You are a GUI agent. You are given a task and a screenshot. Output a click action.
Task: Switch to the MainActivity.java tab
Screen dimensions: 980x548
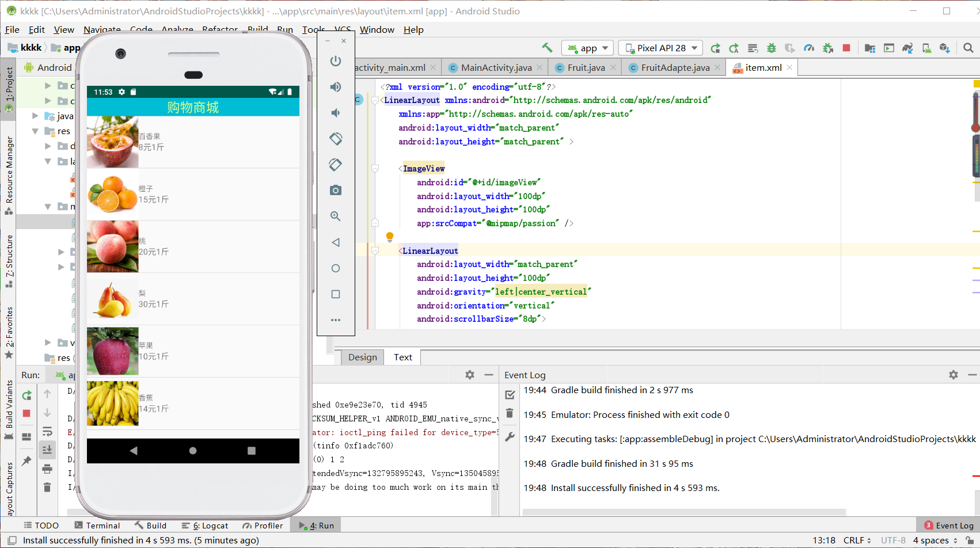(496, 68)
